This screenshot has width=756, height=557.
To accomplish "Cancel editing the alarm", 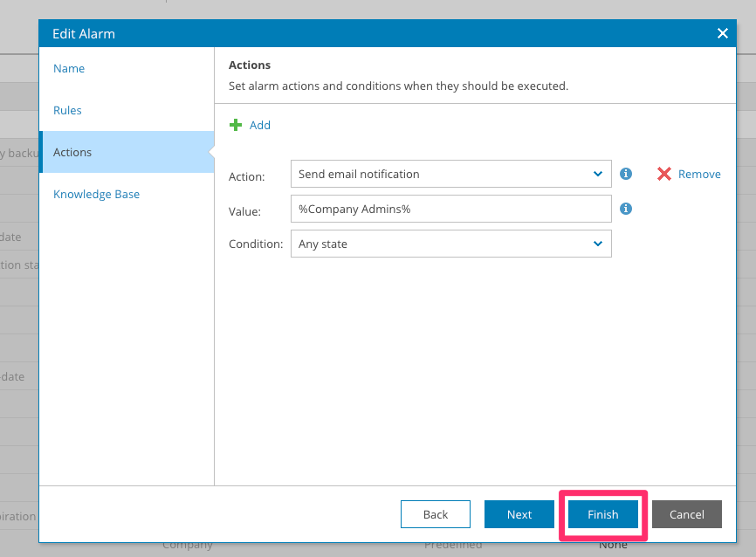I will [x=686, y=514].
